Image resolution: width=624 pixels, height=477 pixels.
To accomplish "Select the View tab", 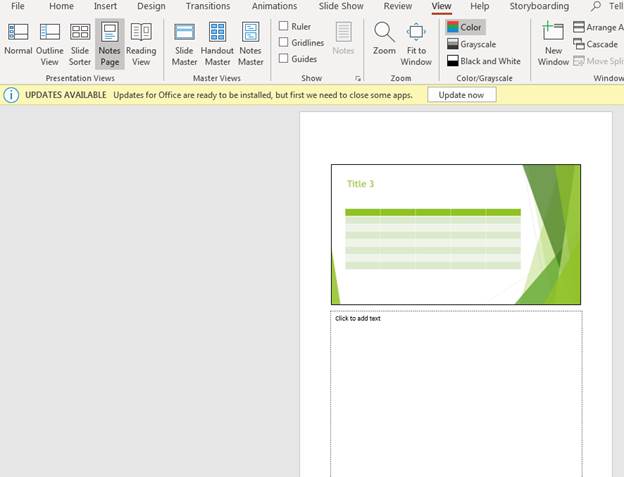I will click(441, 6).
